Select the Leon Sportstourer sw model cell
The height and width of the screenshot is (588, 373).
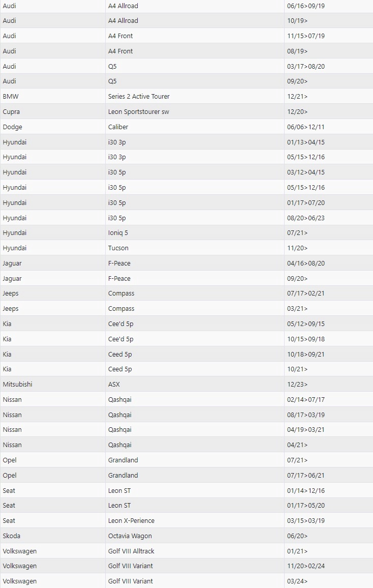tap(139, 112)
